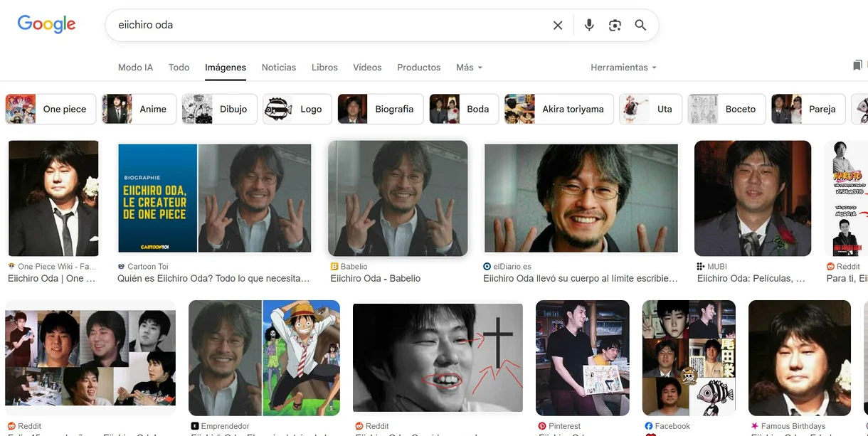Viewport: 868px width, 436px height.
Task: Open saved collections via the bookmark icon
Action: 858,64
